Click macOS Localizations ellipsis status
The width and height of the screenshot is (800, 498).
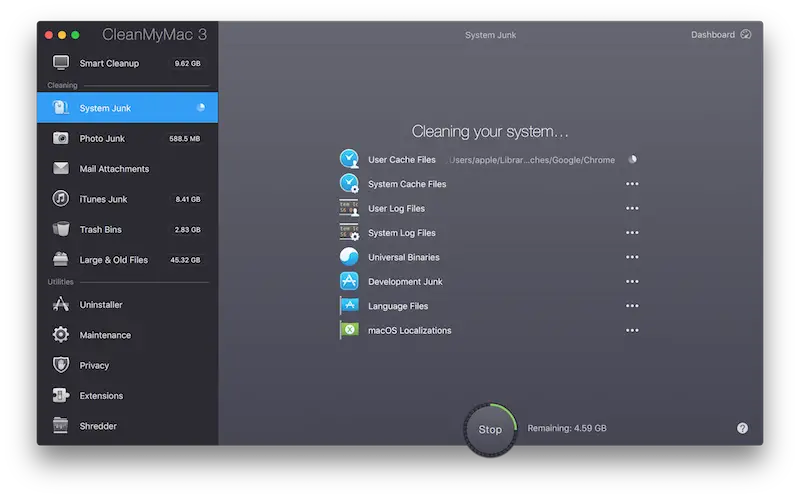point(632,330)
